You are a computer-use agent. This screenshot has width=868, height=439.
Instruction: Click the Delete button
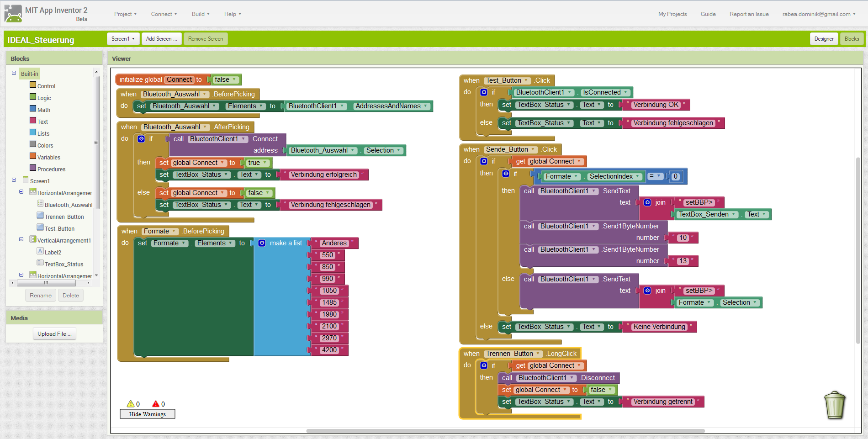pyautogui.click(x=71, y=295)
